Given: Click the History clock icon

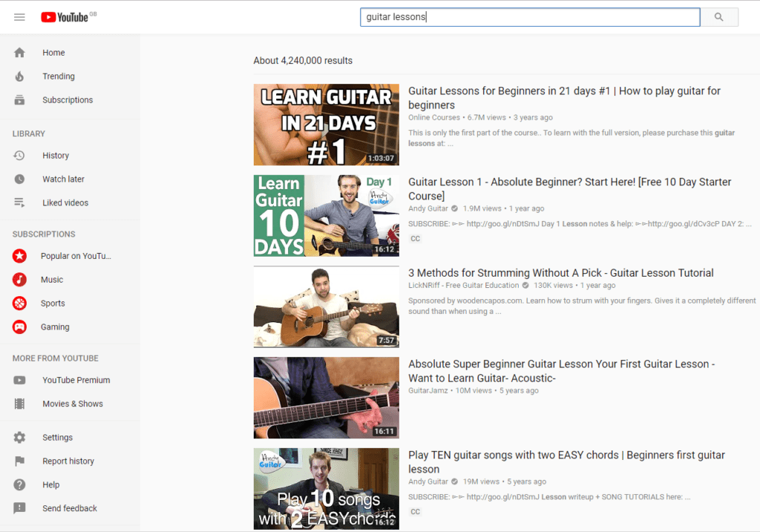Looking at the screenshot, I should point(19,156).
